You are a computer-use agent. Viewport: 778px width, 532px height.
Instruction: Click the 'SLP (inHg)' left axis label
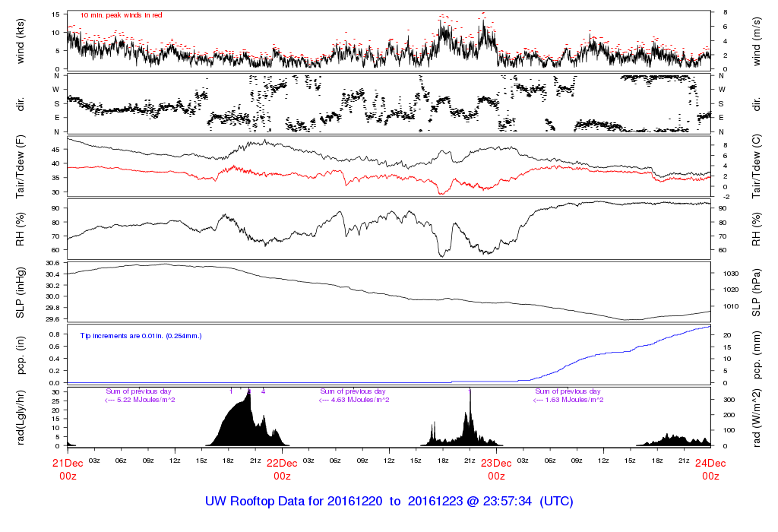[x=21, y=293]
